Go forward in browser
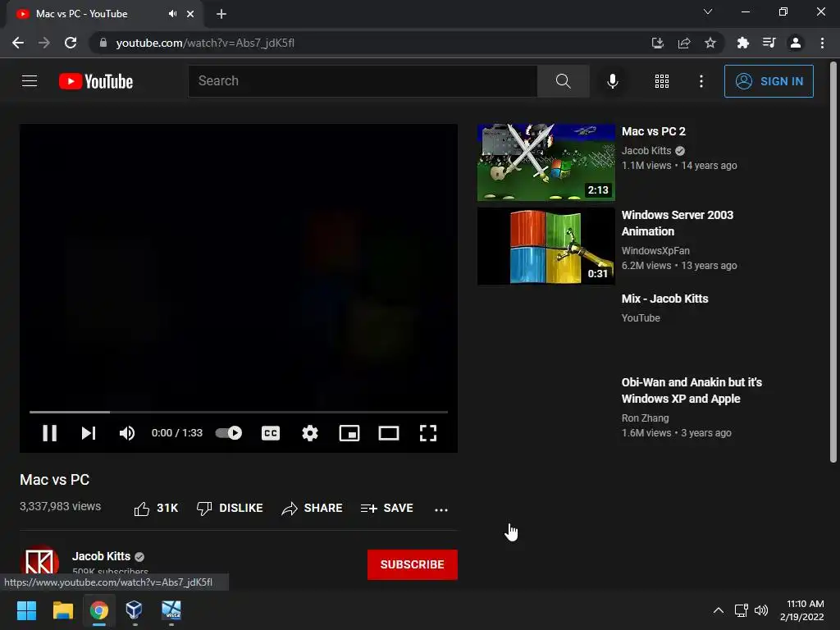 point(44,43)
